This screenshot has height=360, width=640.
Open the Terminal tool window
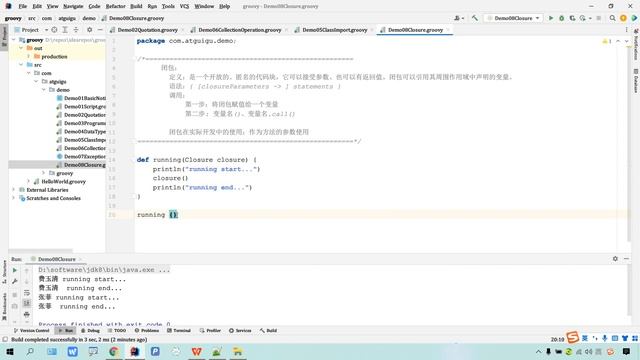(x=178, y=331)
